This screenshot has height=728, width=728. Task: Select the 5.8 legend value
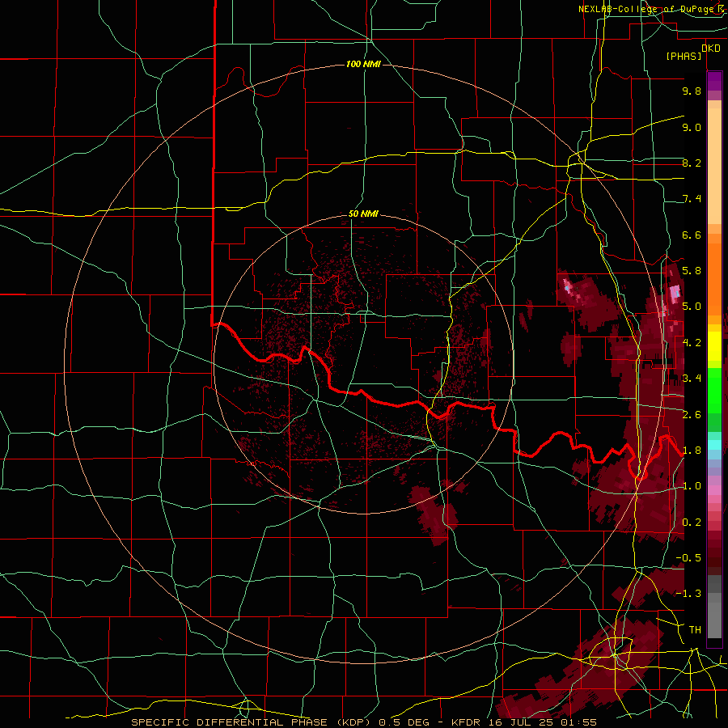692,271
